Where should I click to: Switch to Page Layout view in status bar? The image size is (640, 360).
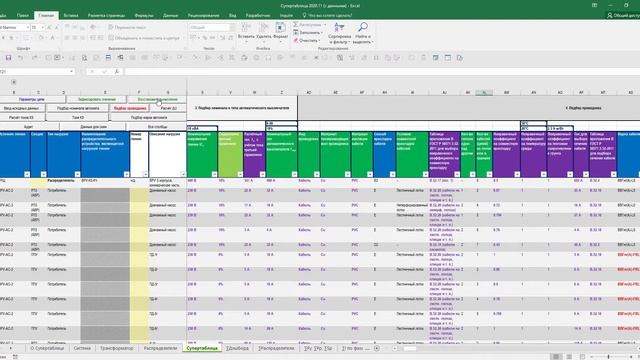tap(569, 357)
